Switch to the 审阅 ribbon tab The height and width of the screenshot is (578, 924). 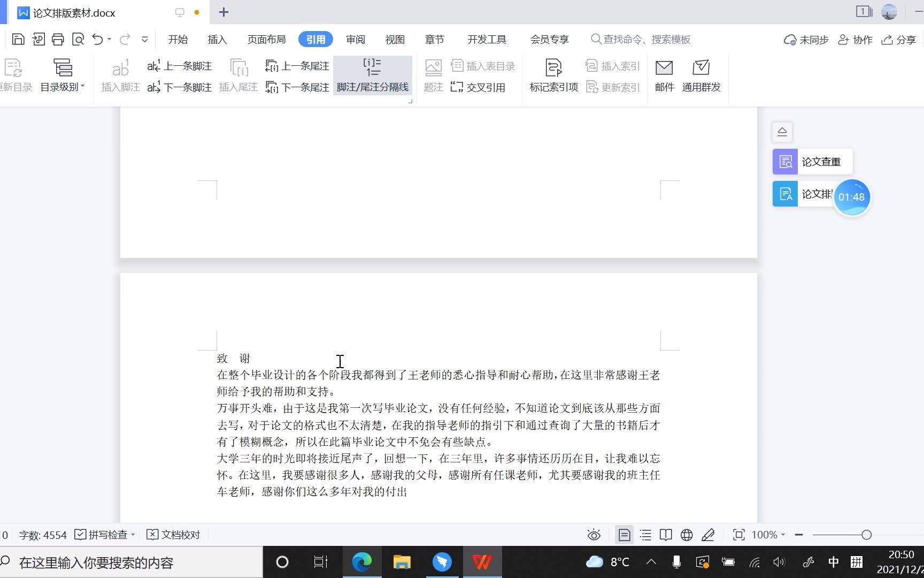[x=355, y=39]
